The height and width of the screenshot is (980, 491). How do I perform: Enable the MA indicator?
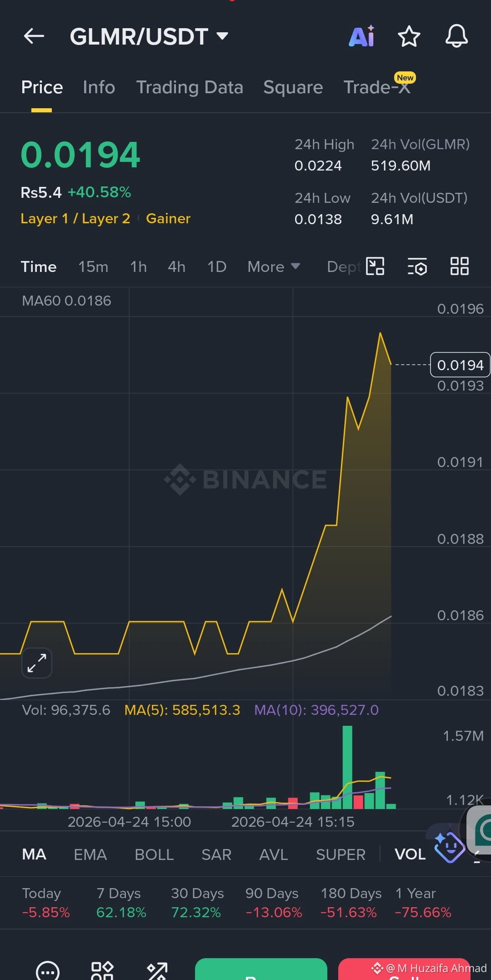tap(34, 854)
